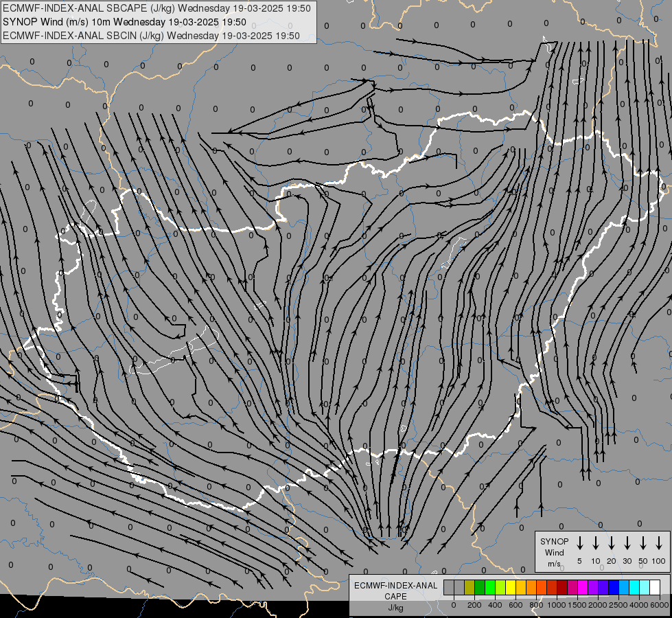Pick the pure yellow CAPE legend swatch

(511, 587)
